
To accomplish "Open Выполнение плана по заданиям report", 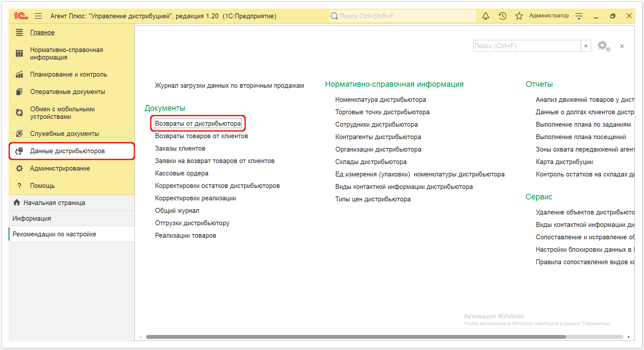I will point(583,124).
